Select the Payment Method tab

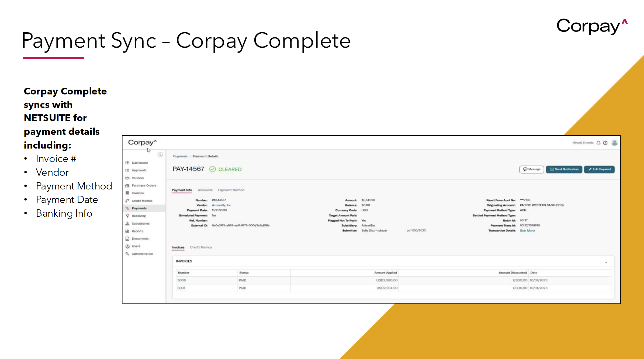[231, 190]
